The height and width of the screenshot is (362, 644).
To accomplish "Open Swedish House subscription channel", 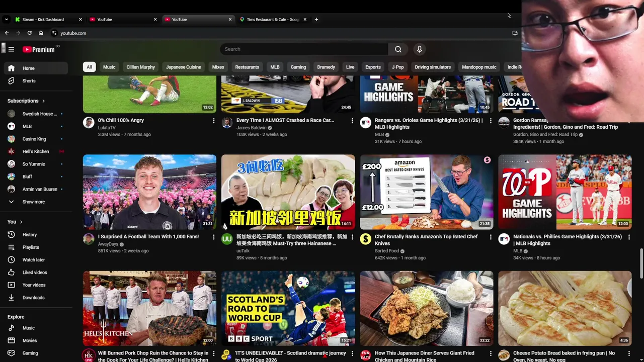I will [x=36, y=114].
